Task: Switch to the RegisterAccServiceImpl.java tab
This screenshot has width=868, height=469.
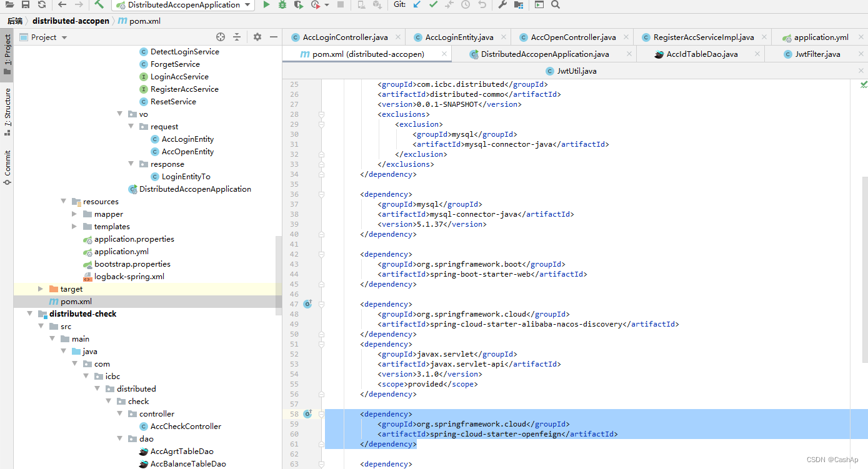Action: click(704, 37)
